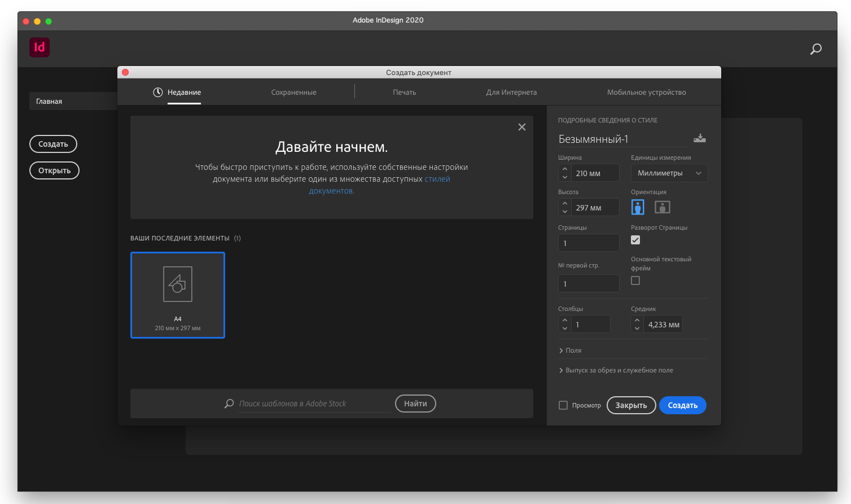This screenshot has width=851, height=504.
Task: Expand Выпуск за обрез и служебное поле
Action: click(616, 370)
